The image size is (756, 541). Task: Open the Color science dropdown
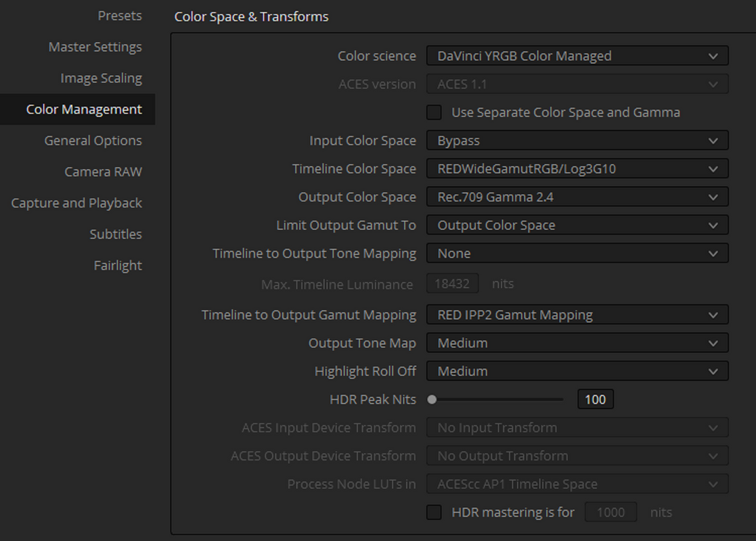pos(577,56)
